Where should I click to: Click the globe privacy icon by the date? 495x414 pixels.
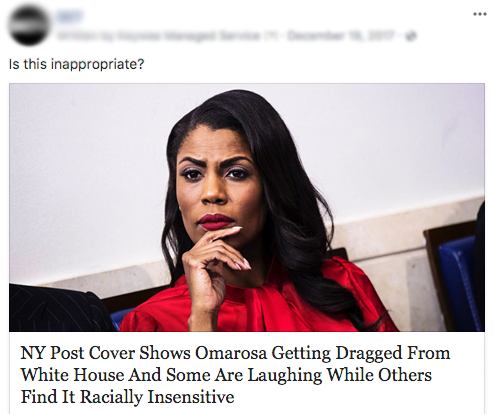412,36
